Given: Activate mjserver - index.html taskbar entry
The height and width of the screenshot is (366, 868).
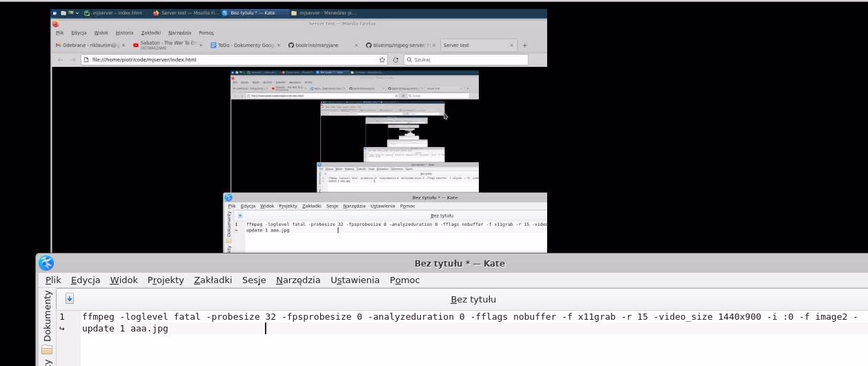Looking at the screenshot, I should [x=113, y=13].
